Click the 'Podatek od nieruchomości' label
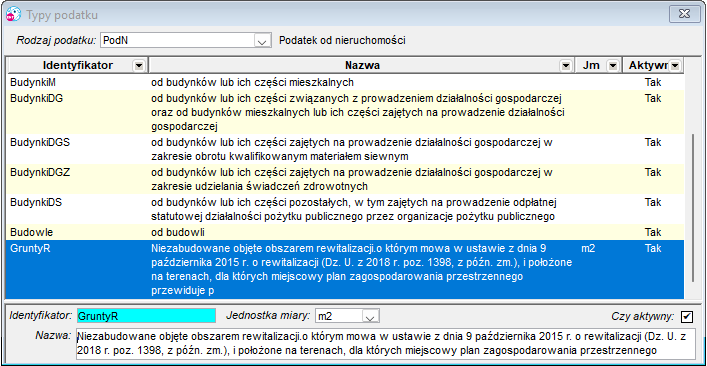This screenshot has height=366, width=707. (342, 41)
